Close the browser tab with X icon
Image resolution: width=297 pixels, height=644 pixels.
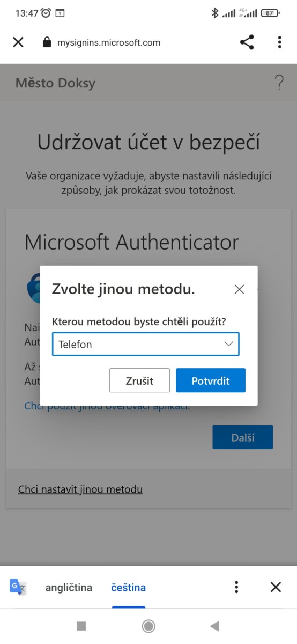[18, 42]
